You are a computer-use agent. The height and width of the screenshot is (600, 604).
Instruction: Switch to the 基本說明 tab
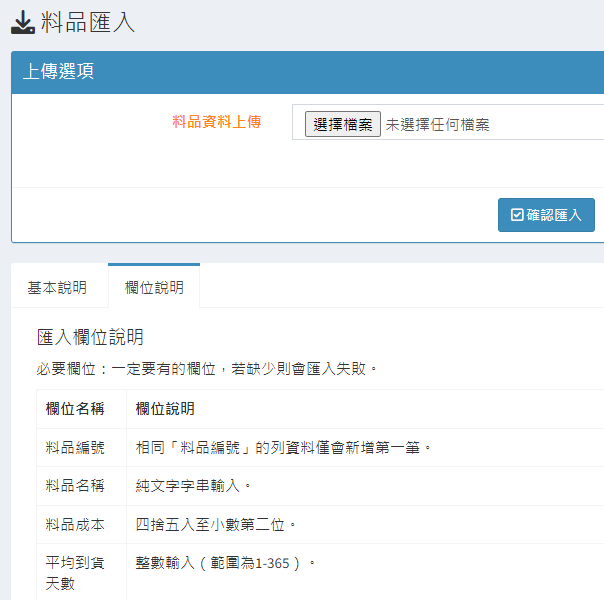coord(57,287)
